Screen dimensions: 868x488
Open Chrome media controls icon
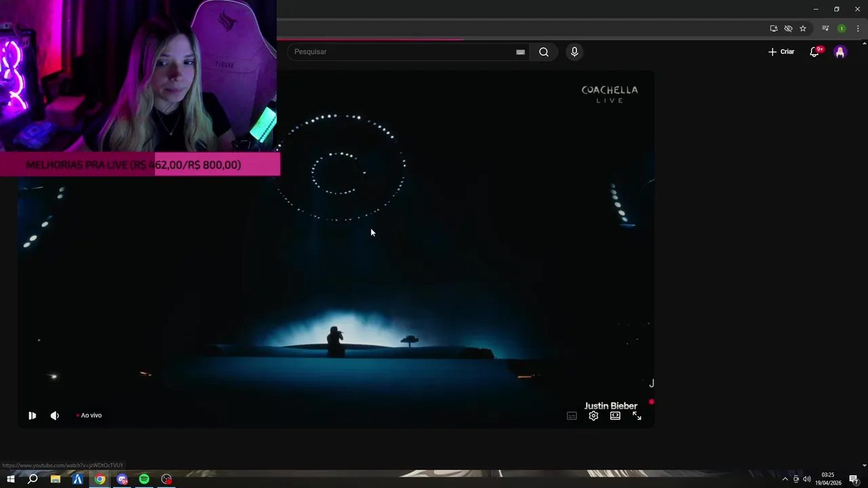(x=825, y=28)
